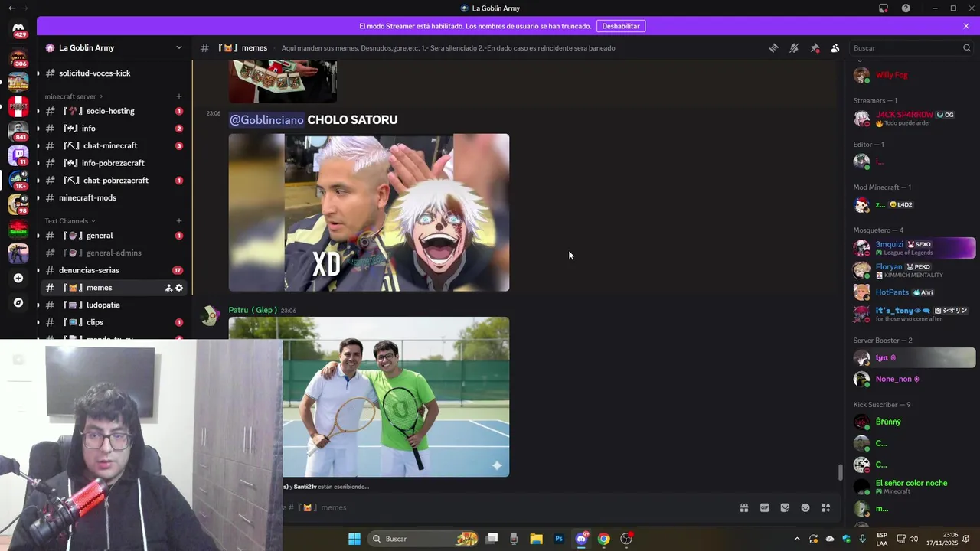Open the sticker picker icon

[785, 507]
